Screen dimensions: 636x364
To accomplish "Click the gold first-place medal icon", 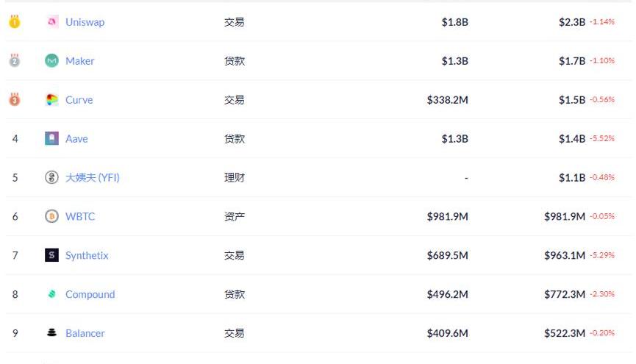I will 15,22.
